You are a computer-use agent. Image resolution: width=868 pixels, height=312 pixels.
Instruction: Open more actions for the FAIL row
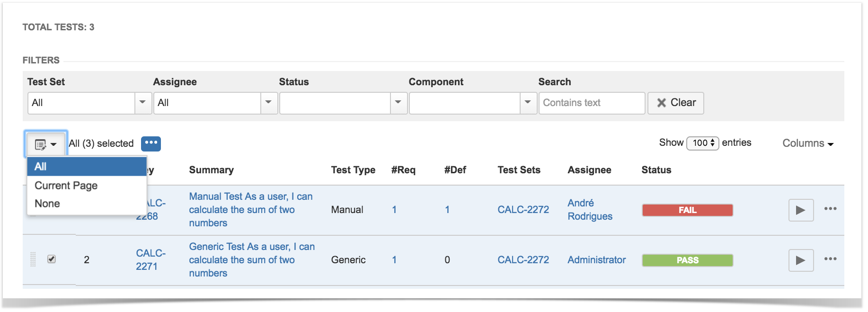(830, 209)
